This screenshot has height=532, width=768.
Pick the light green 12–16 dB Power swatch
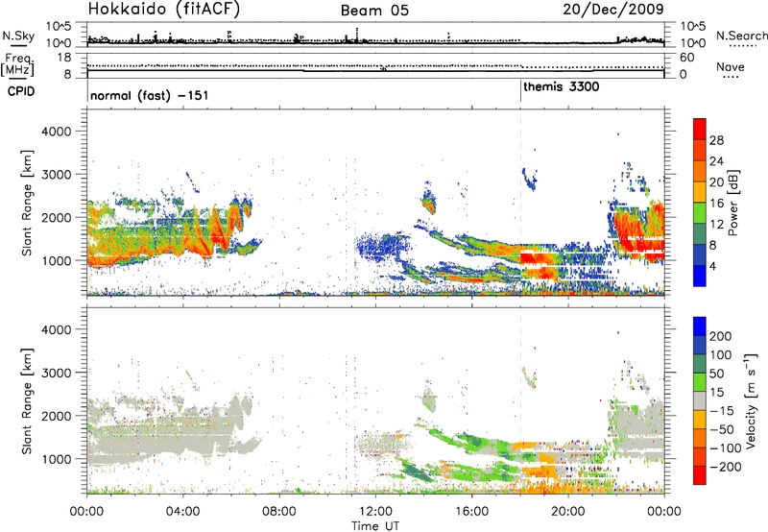click(x=700, y=213)
